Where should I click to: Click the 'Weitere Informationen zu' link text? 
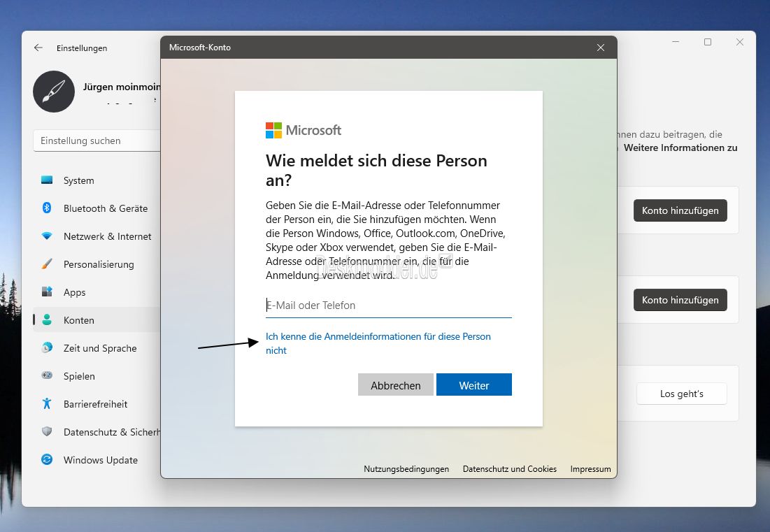[x=680, y=148]
